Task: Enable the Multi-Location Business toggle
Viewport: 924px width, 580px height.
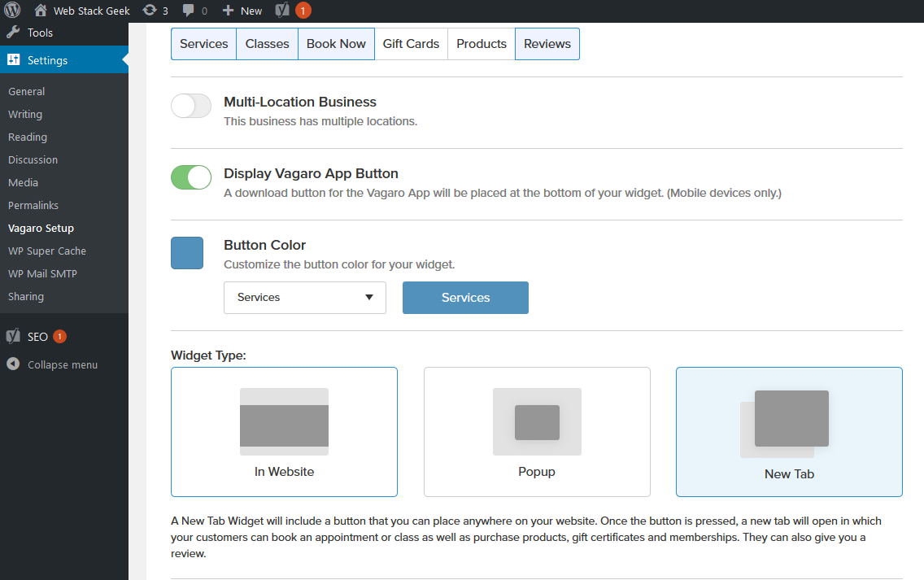Action: coord(191,106)
